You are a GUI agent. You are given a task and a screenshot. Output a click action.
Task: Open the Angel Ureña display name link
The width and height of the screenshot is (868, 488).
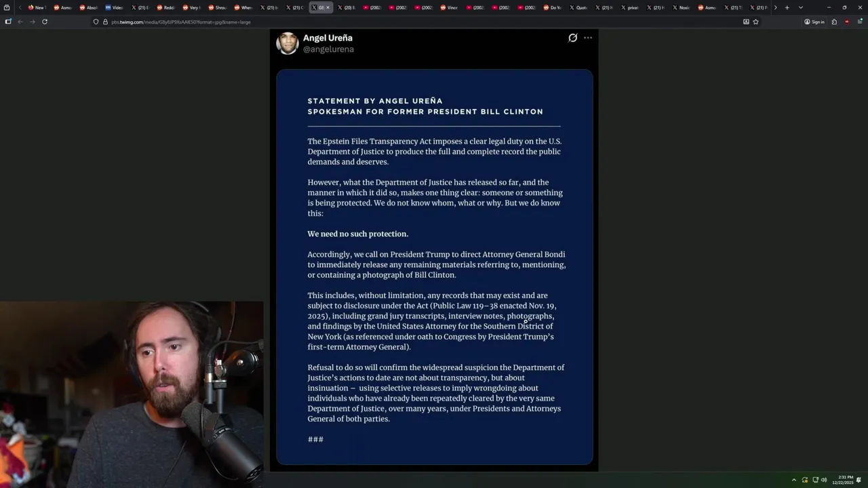pyautogui.click(x=328, y=38)
